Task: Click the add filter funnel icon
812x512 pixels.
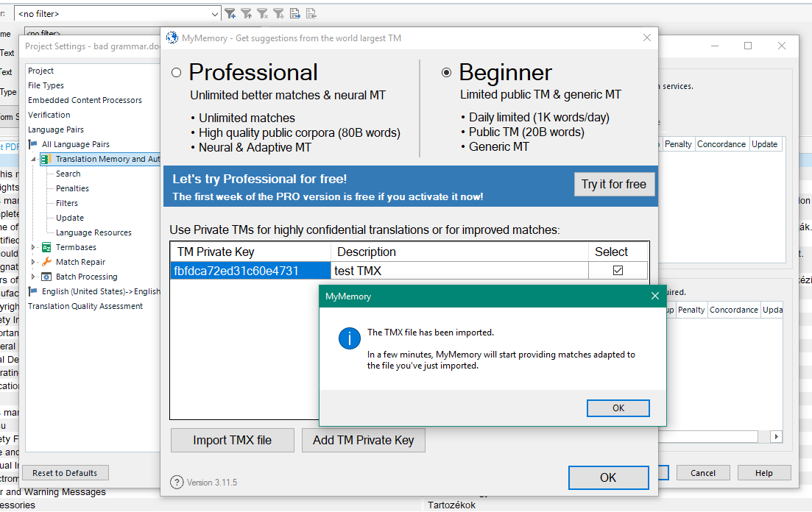Action: [x=230, y=13]
